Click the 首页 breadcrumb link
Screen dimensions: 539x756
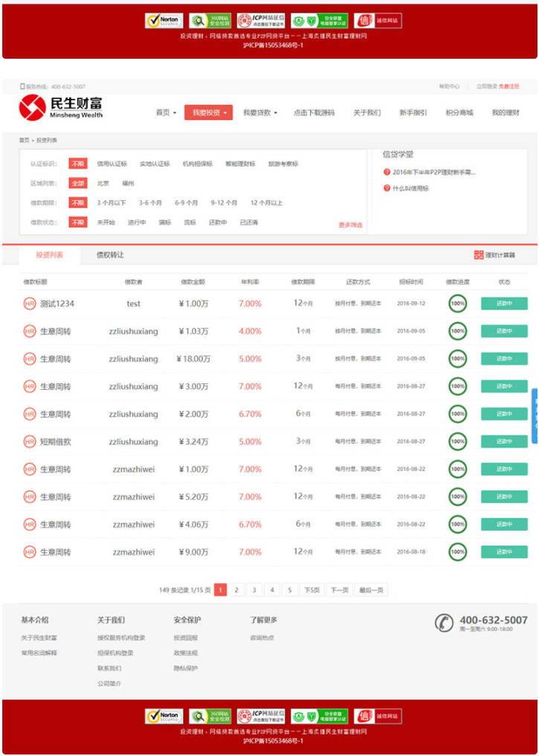[x=24, y=141]
